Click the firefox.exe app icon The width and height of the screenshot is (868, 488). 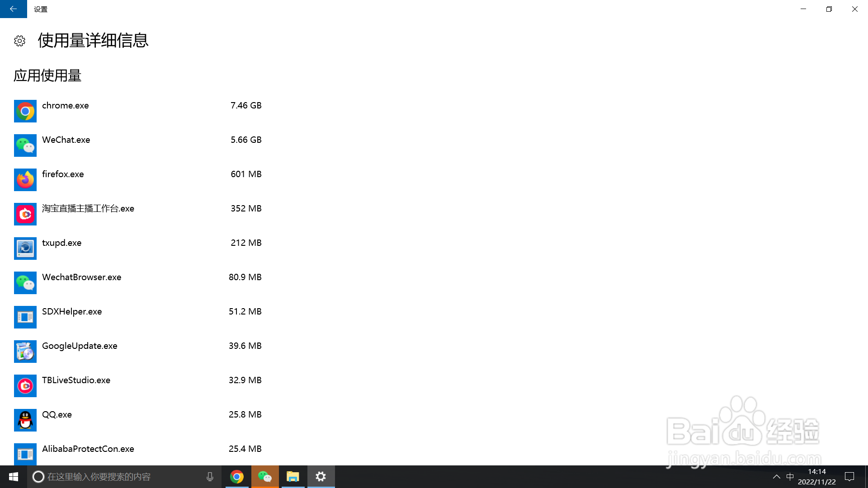click(25, 180)
